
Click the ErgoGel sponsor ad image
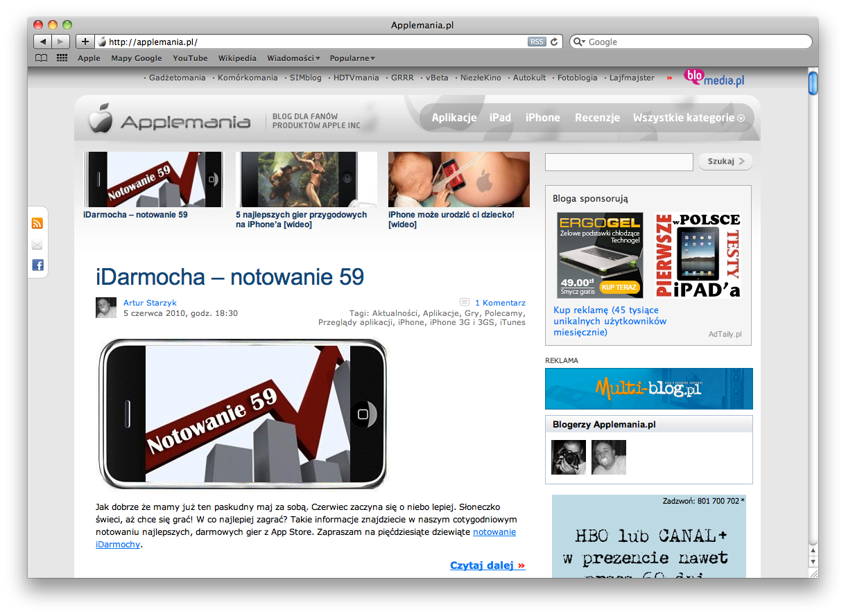[x=601, y=255]
